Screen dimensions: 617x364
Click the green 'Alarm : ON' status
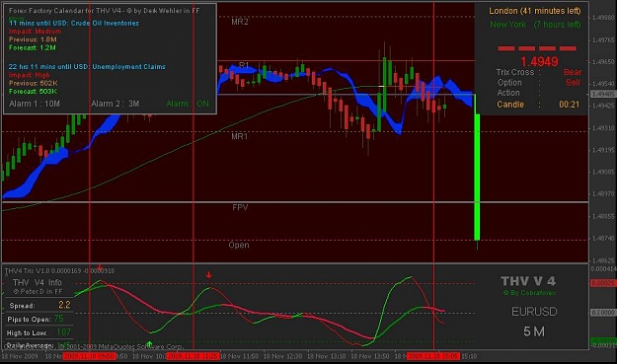[188, 104]
